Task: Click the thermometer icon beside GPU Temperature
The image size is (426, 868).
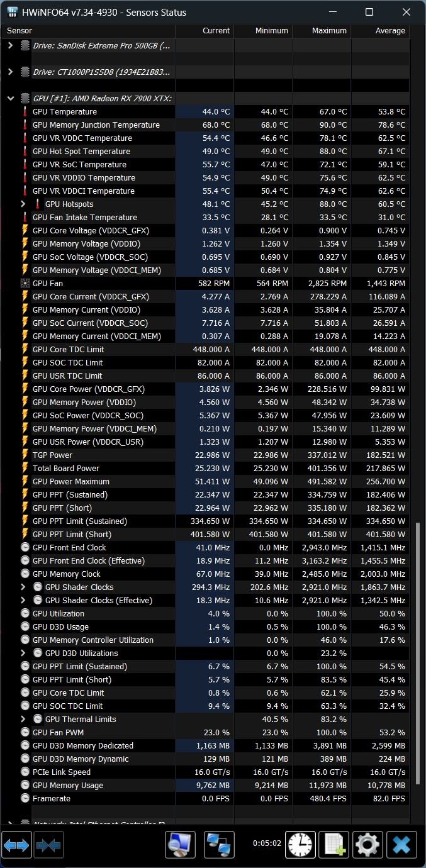Action: pos(25,112)
